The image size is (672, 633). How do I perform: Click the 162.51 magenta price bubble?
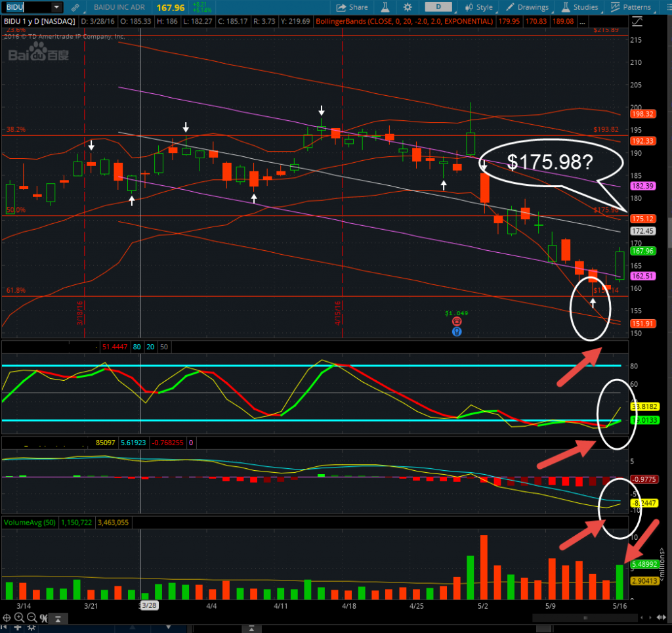point(643,276)
